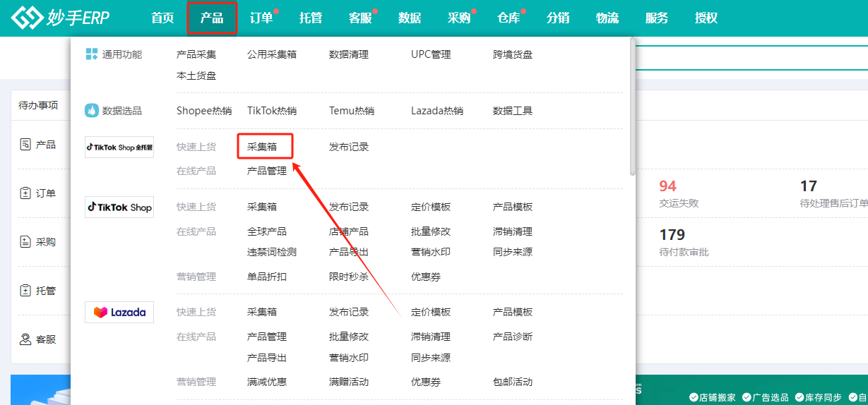This screenshot has width=868, height=405.
Task: Click the 库存同步 checkmark in banner
Action: point(799,397)
